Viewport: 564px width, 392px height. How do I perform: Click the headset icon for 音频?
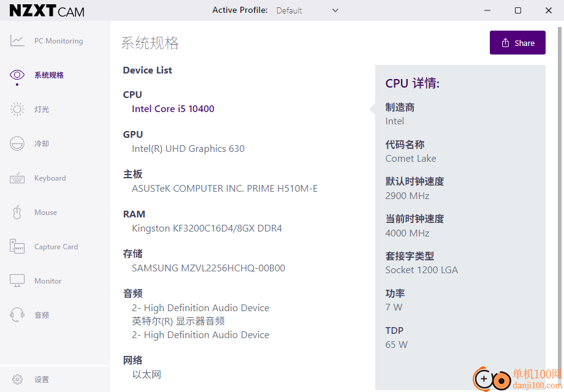[x=17, y=315]
